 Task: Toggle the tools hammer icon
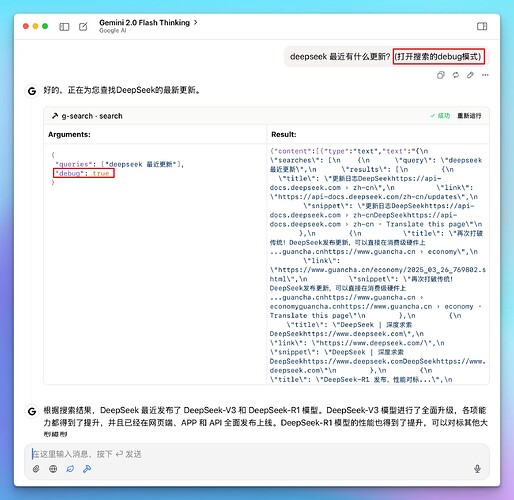point(87,469)
